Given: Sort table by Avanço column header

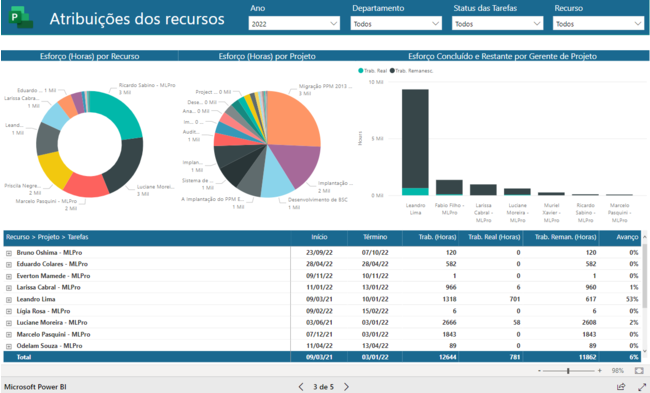Looking at the screenshot, I should [627, 237].
